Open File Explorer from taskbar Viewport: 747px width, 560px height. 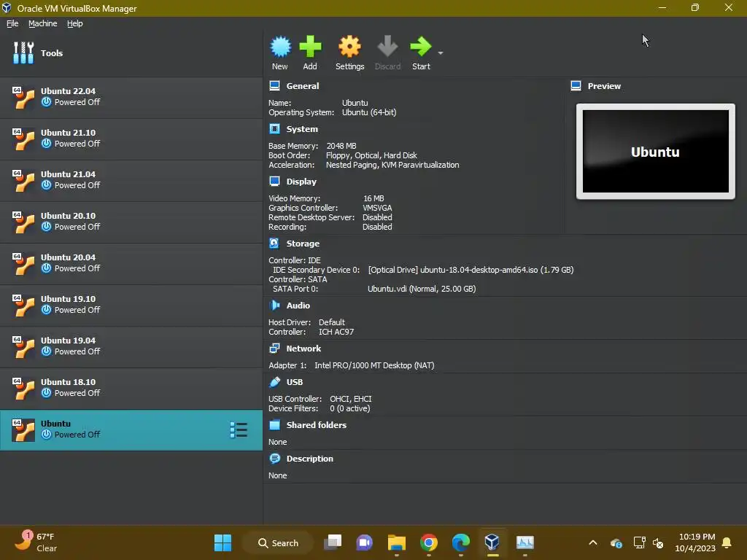pyautogui.click(x=396, y=542)
